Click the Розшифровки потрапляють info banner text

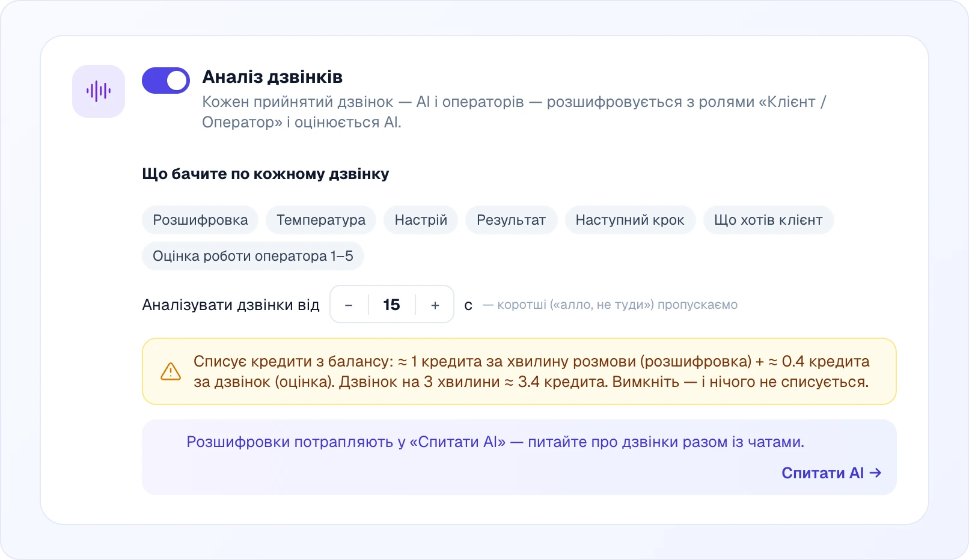click(495, 442)
